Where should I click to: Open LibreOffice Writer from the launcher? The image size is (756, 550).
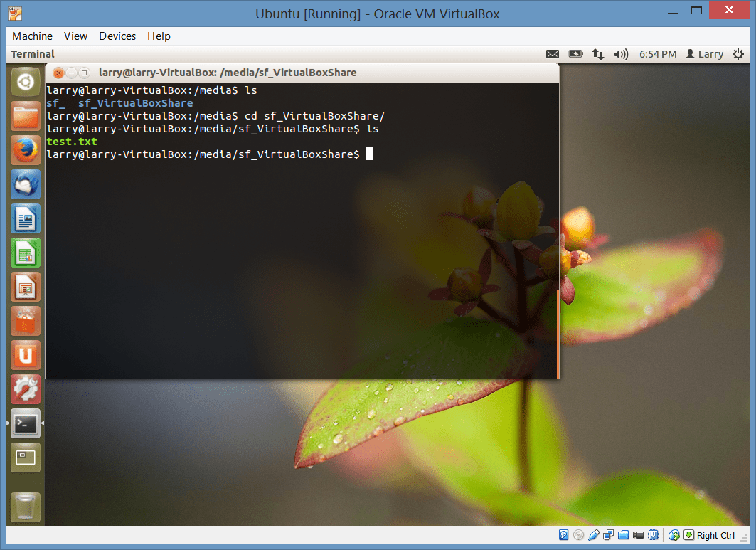pos(26,218)
